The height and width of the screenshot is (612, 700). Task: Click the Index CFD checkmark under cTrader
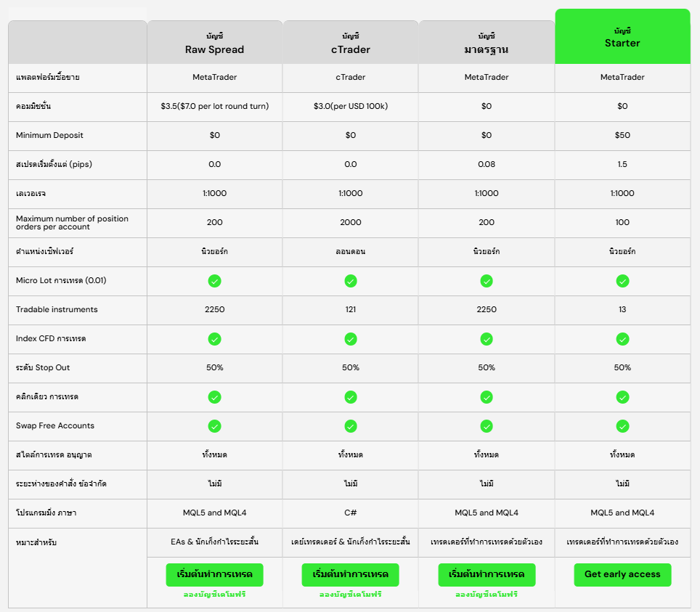pos(351,339)
